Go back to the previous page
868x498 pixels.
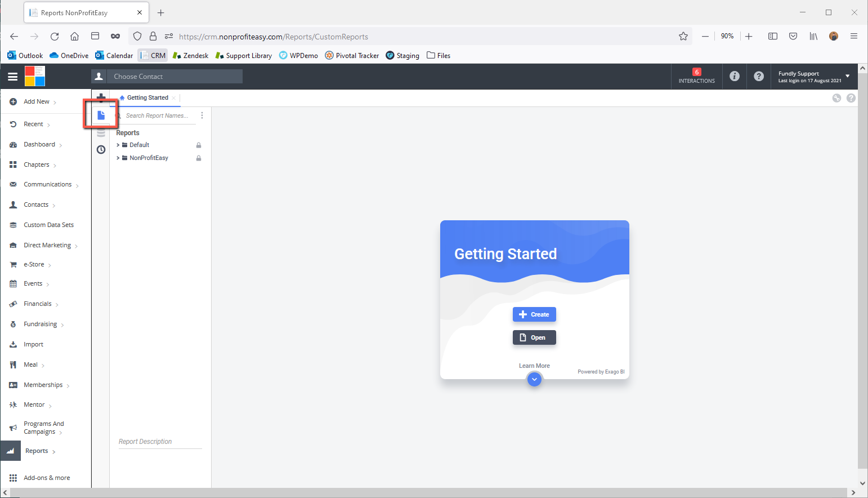(x=14, y=37)
